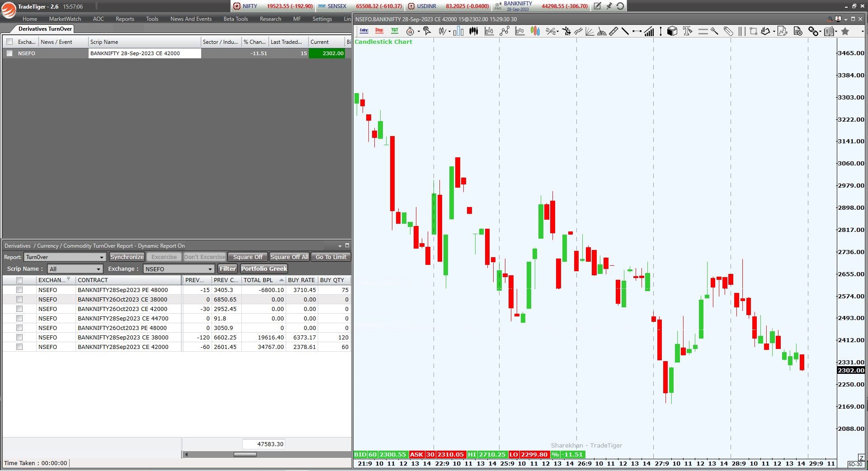Open the turnover report panel options arrow

click(340, 246)
